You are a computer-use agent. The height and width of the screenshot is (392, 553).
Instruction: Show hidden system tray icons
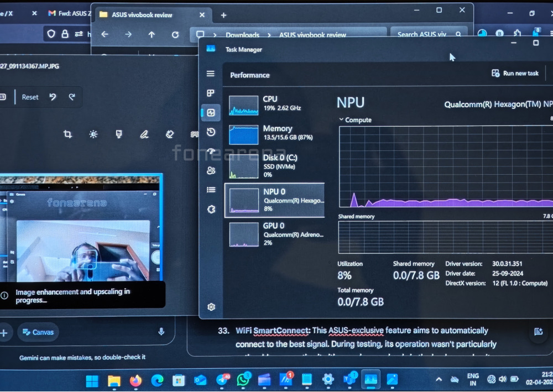coord(439,379)
